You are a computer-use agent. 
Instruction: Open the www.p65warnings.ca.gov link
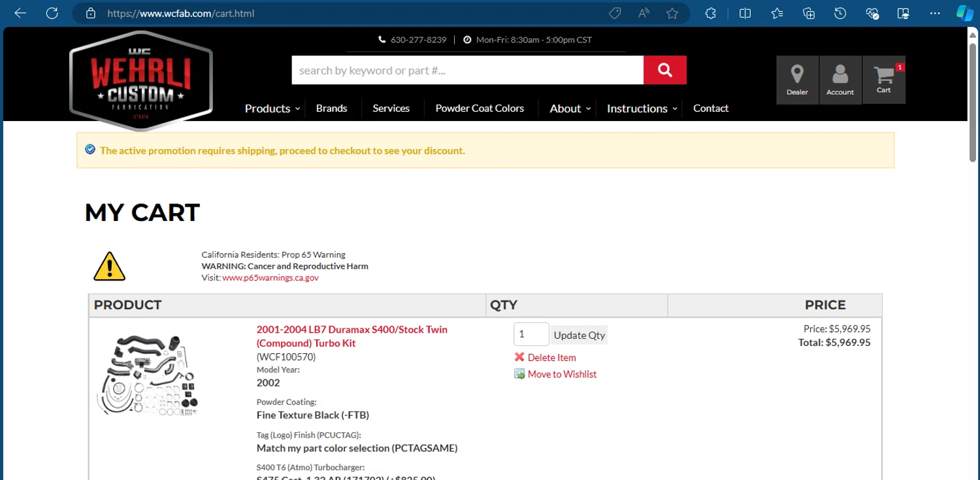tap(270, 278)
